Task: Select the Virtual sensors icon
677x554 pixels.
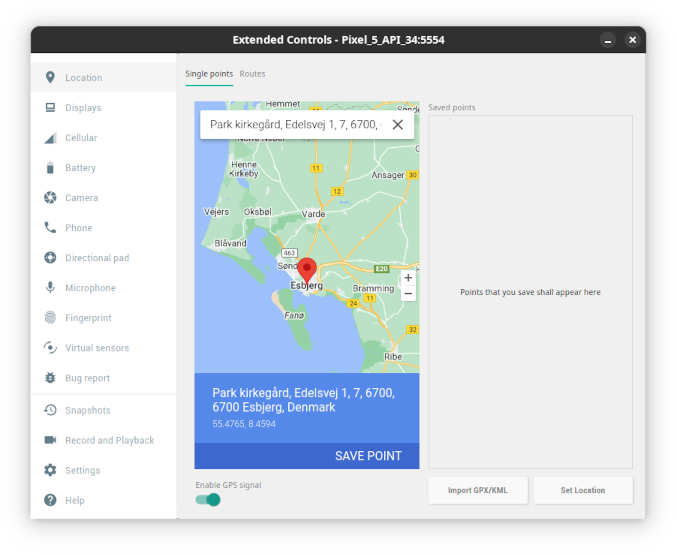Action: pos(50,348)
